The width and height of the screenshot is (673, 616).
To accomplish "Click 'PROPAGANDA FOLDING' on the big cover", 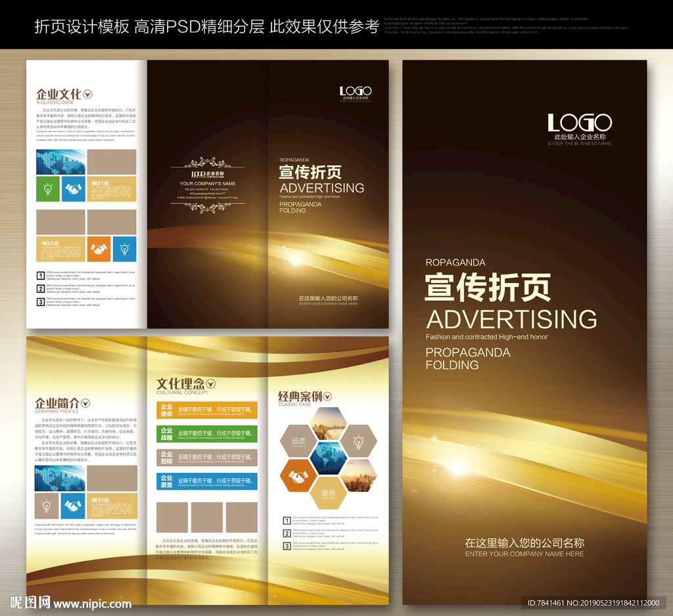I will (x=468, y=359).
